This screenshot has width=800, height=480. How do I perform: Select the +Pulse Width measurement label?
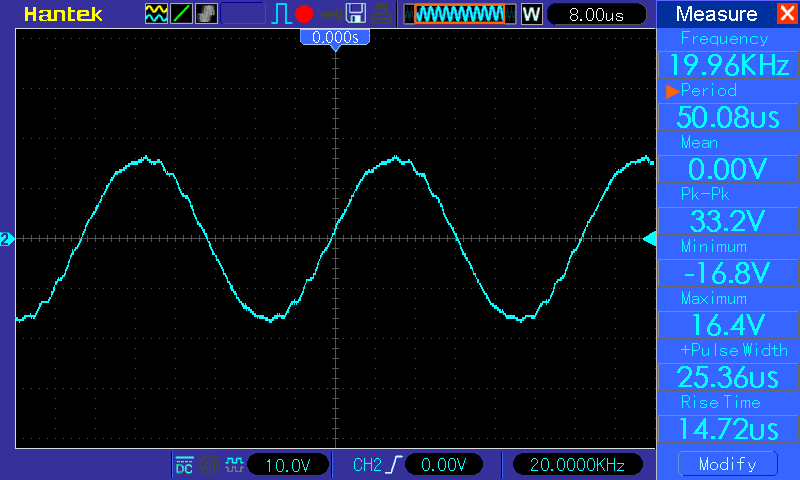click(734, 350)
